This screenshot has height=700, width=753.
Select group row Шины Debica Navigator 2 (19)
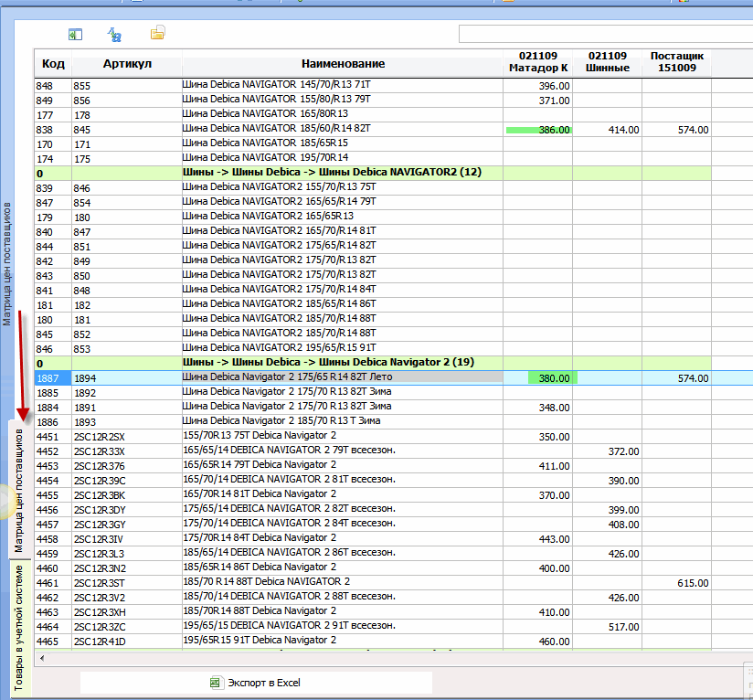click(x=373, y=363)
